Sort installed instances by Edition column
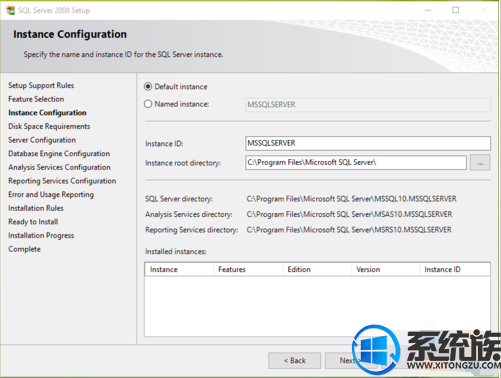Screen dimensions: 501x378 [x=317, y=269]
